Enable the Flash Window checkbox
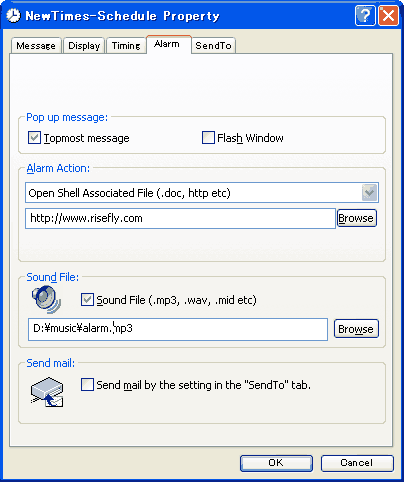The width and height of the screenshot is (404, 482). [208, 138]
